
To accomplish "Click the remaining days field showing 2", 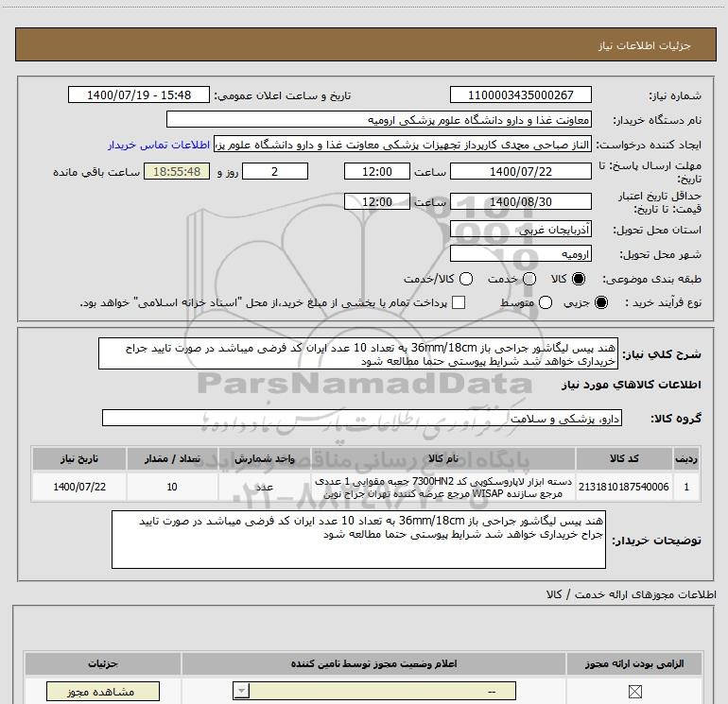I will (275, 171).
